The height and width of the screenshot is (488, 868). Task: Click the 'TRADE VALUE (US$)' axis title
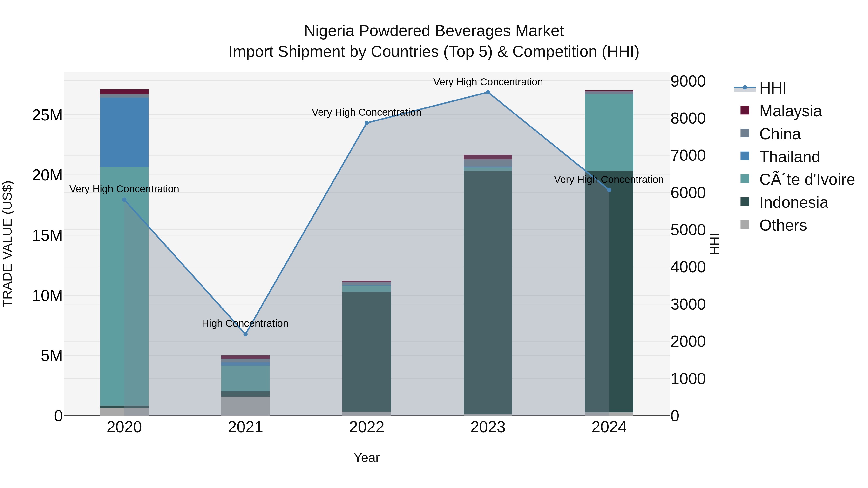[7, 244]
